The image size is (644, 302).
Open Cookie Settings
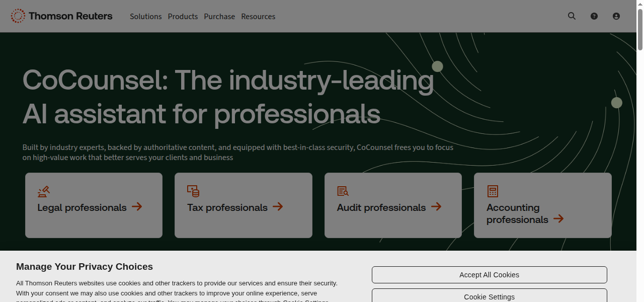[x=489, y=296]
